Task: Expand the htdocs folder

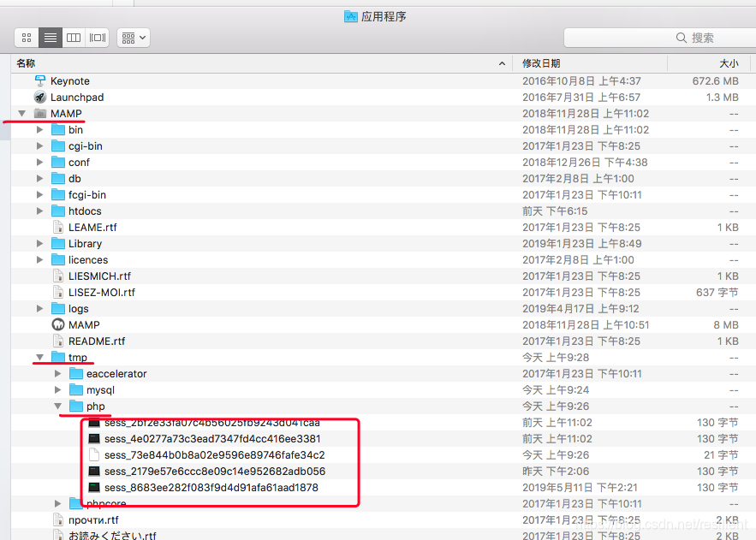Action: coord(40,211)
